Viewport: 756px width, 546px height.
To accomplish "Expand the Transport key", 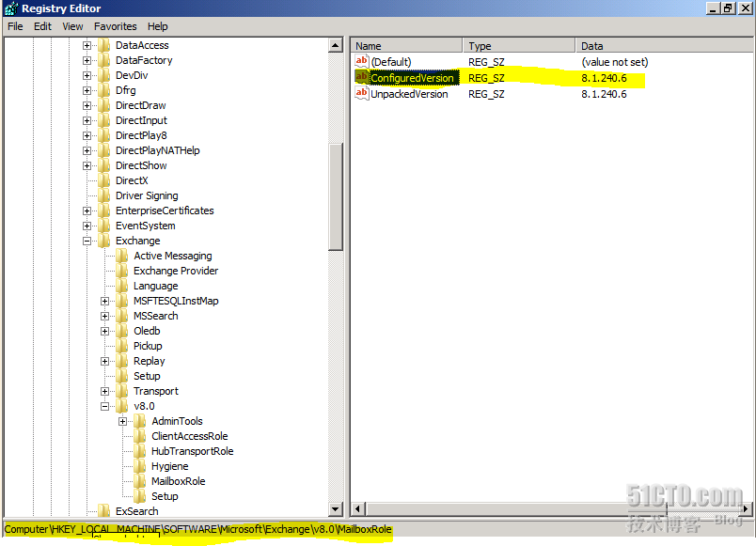I will point(104,391).
